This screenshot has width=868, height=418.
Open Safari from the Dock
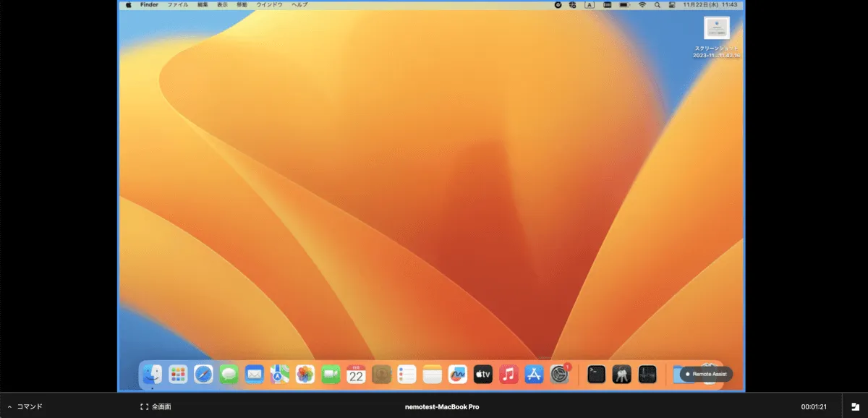point(203,374)
